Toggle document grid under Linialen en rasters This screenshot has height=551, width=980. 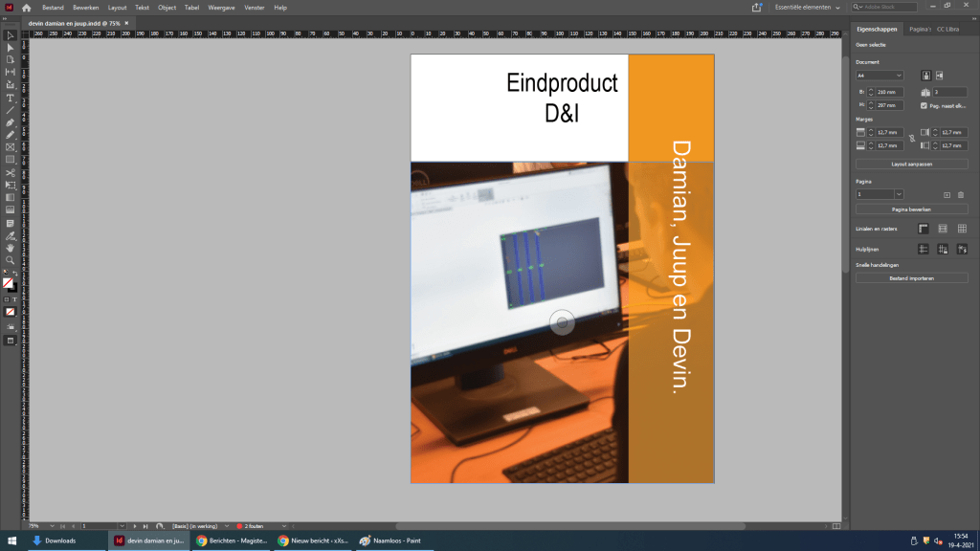(x=962, y=229)
